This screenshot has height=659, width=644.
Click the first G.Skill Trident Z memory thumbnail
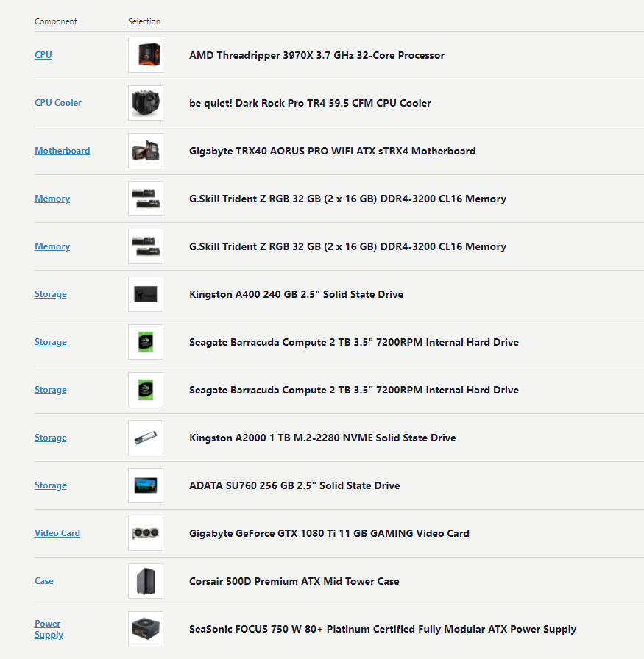[x=145, y=199]
